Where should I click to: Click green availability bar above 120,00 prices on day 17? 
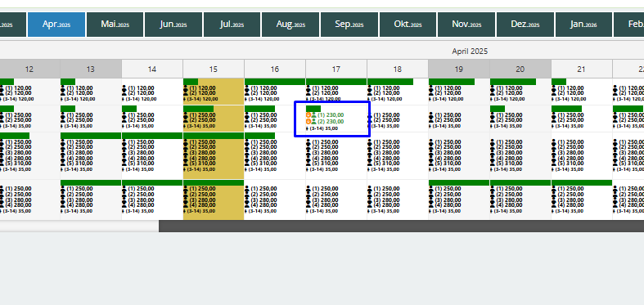tap(336, 82)
